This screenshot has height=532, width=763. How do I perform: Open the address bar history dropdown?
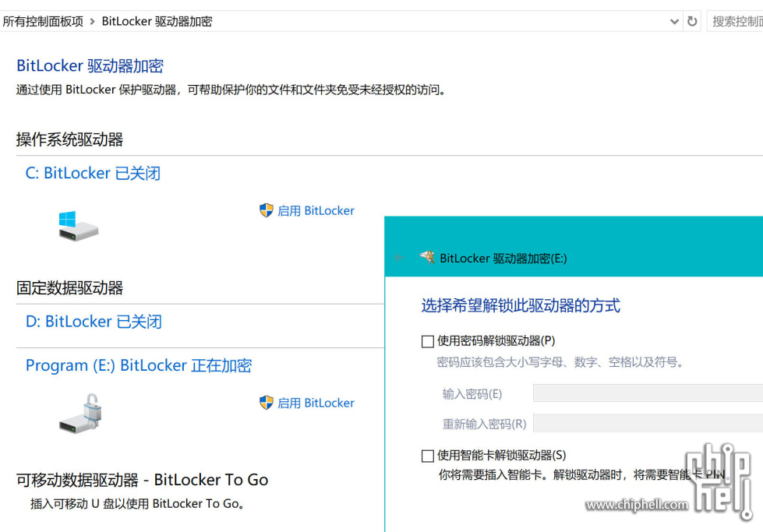point(674,21)
